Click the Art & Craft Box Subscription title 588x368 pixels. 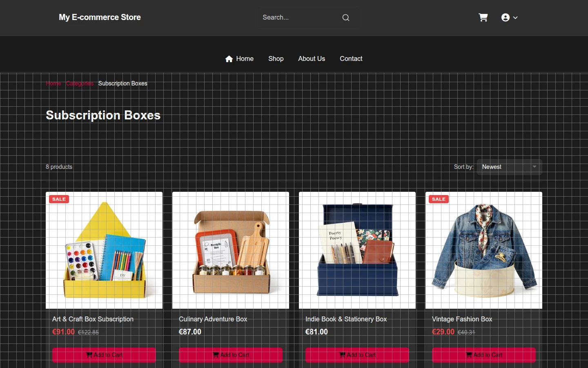93,319
